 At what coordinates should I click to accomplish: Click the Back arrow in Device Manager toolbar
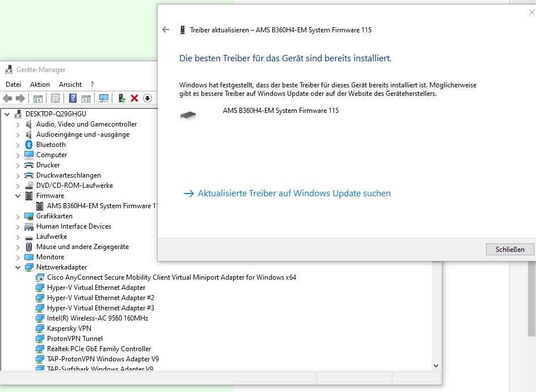tap(7, 99)
